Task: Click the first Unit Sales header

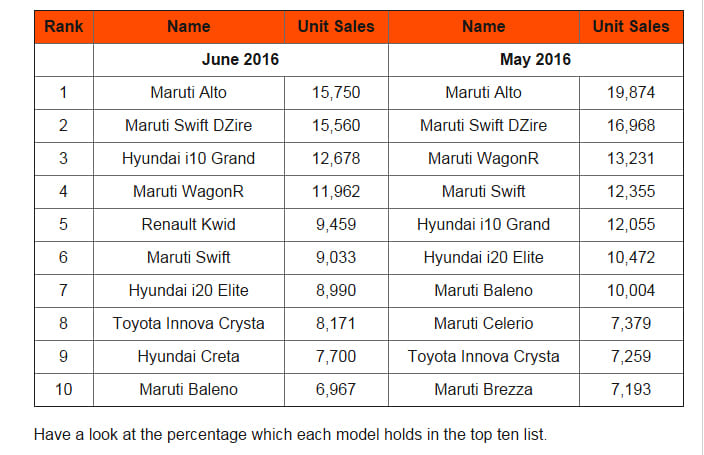Action: (336, 27)
